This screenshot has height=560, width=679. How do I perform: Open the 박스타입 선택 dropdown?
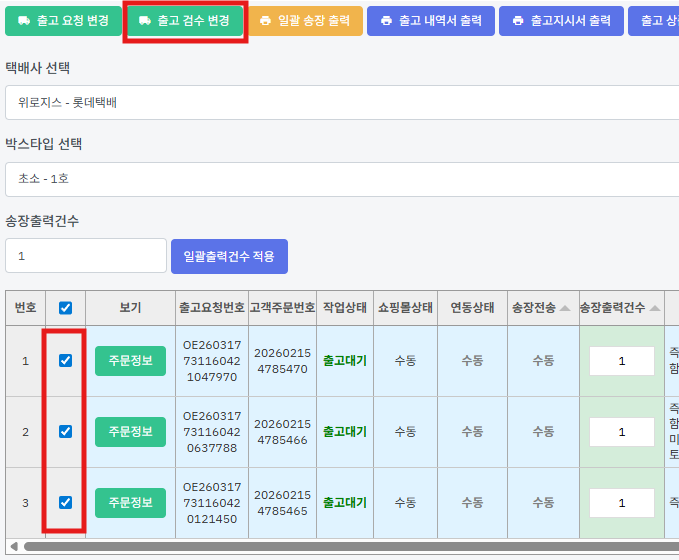[340, 179]
